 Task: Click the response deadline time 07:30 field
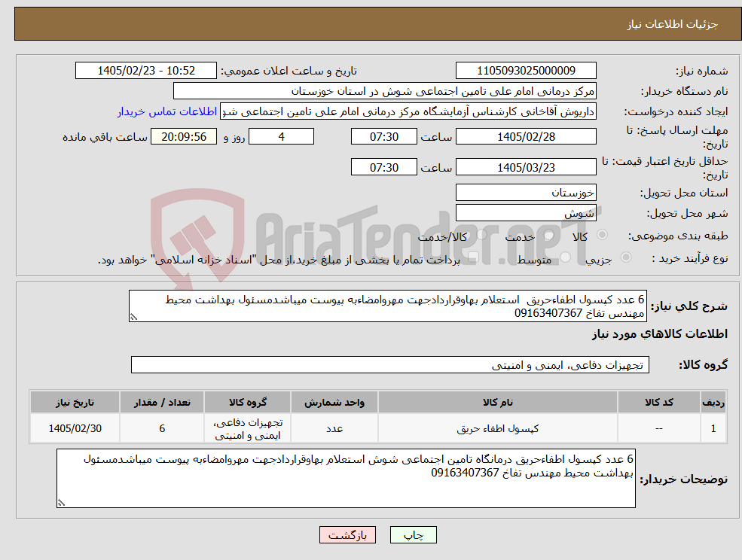(383, 137)
